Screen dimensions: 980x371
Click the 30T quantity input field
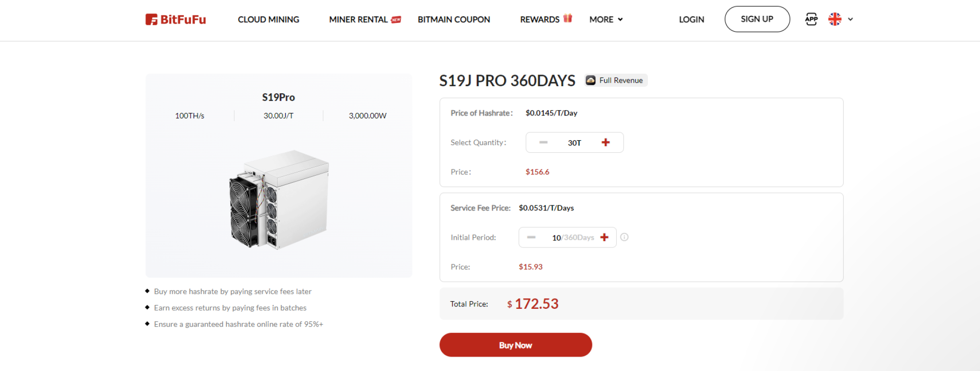tap(574, 143)
